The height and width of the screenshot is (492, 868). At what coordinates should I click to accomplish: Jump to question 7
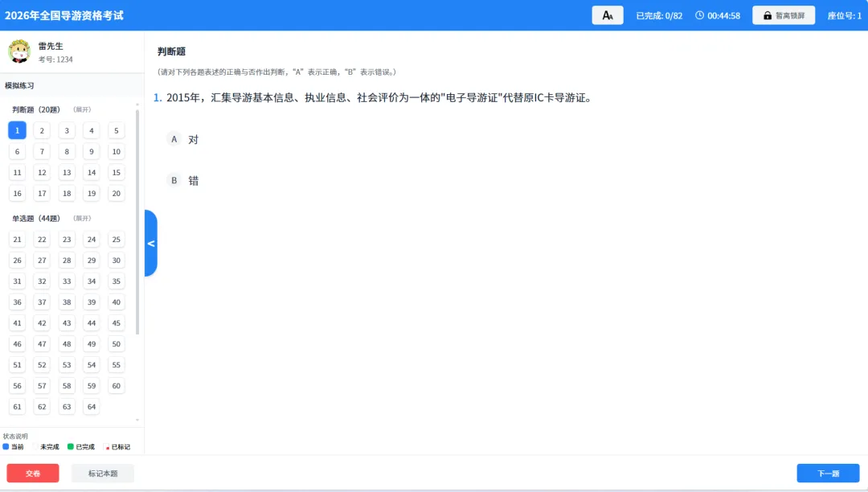pos(42,152)
